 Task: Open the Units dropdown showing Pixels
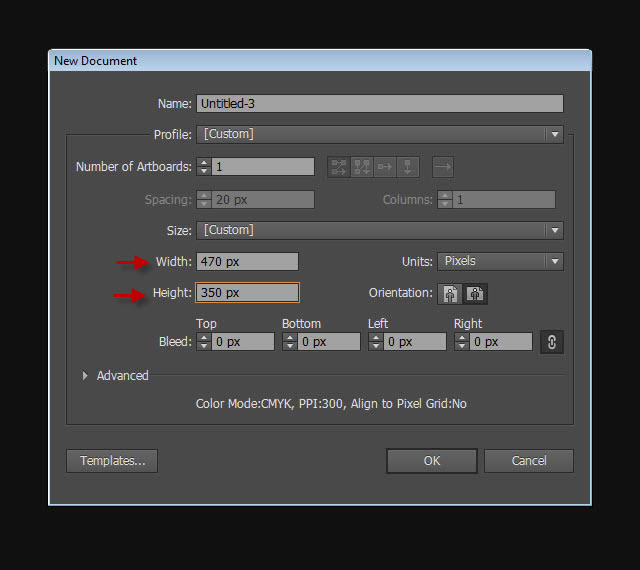tap(500, 261)
